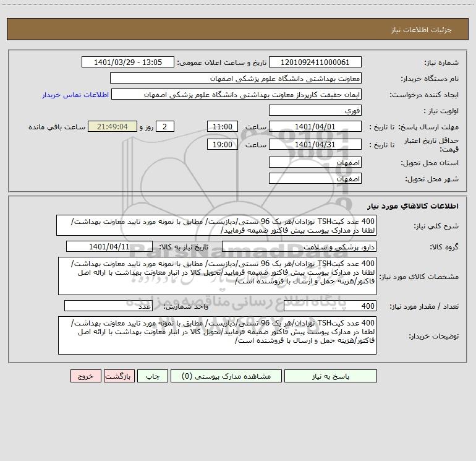This screenshot has height=461, width=476.
Task: Click the 'پاسخ به نیاز' button
Action: (x=331, y=376)
